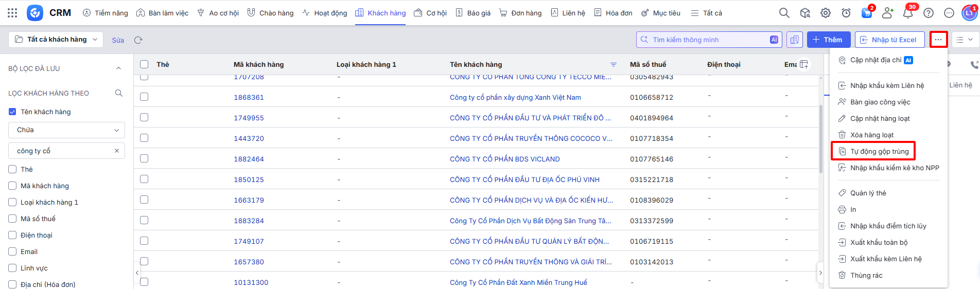The width and height of the screenshot is (980, 289).
Task: Open the help question mark icon
Action: (x=929, y=13)
